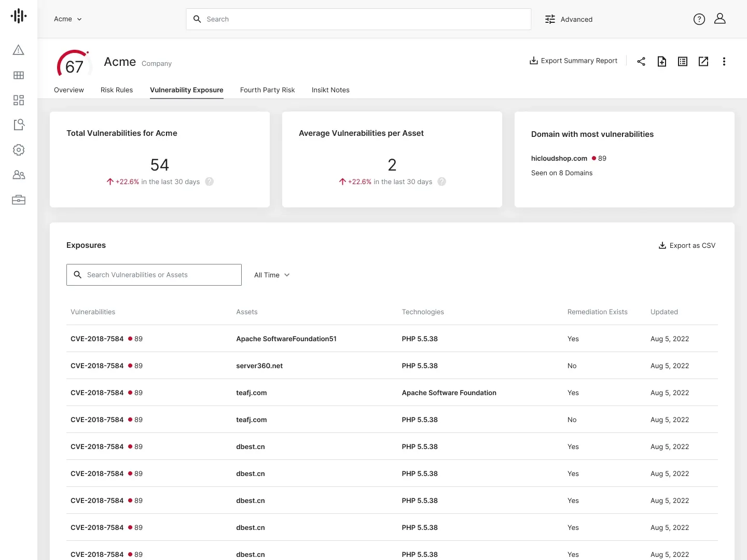Focus the Search Vulnerabilities or Assets field
Screen dimensions: 747x560
click(x=154, y=275)
